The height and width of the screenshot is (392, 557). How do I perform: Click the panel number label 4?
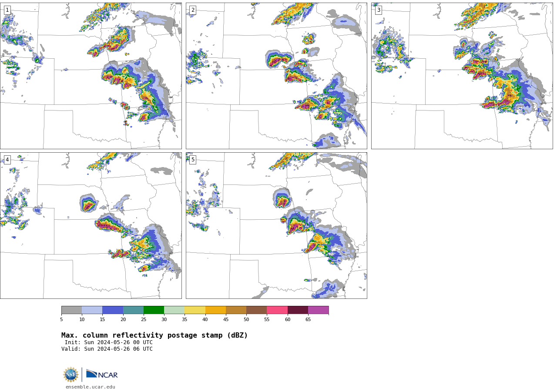(x=7, y=160)
